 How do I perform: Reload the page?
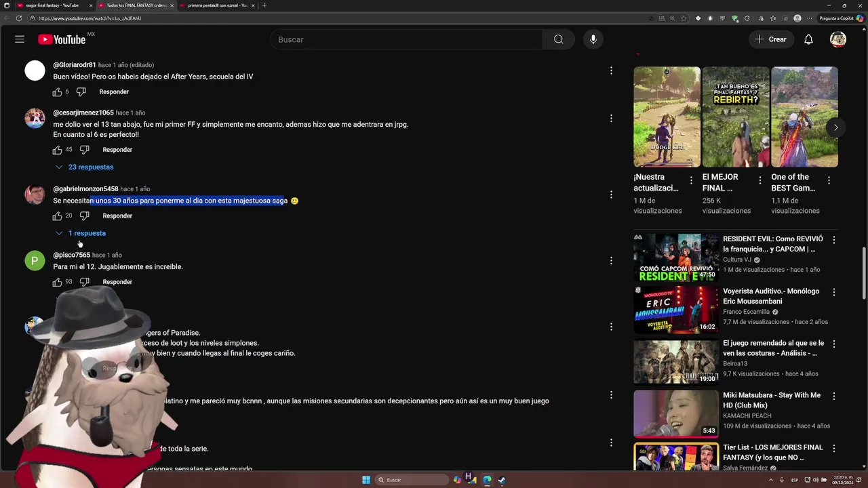[x=18, y=18]
